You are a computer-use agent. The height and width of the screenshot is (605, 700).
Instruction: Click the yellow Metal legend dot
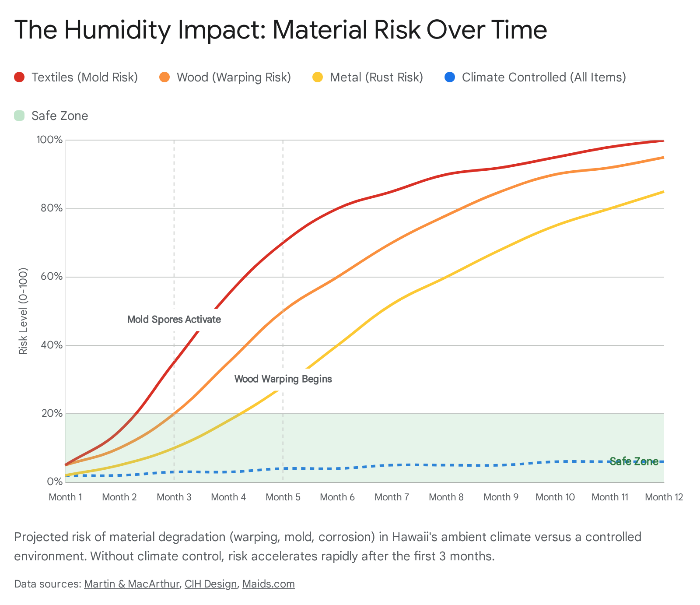pyautogui.click(x=318, y=77)
